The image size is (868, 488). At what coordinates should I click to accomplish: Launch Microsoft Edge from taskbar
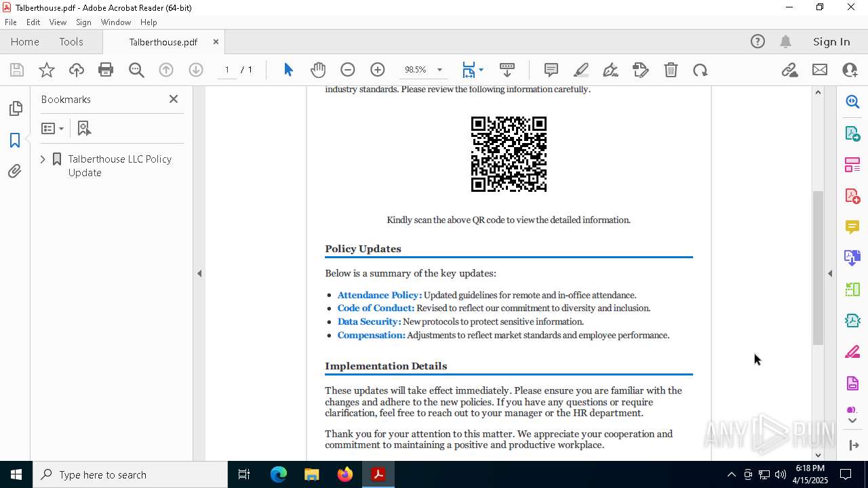point(279,474)
